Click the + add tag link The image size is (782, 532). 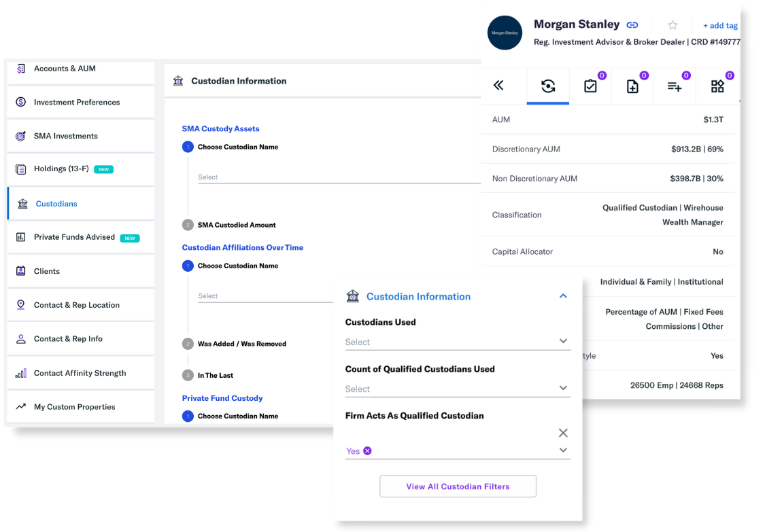pyautogui.click(x=720, y=25)
